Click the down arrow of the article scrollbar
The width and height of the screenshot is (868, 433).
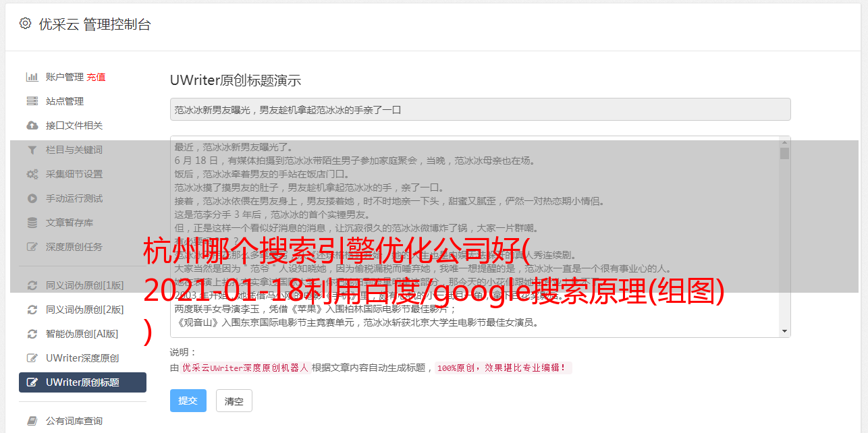point(784,331)
